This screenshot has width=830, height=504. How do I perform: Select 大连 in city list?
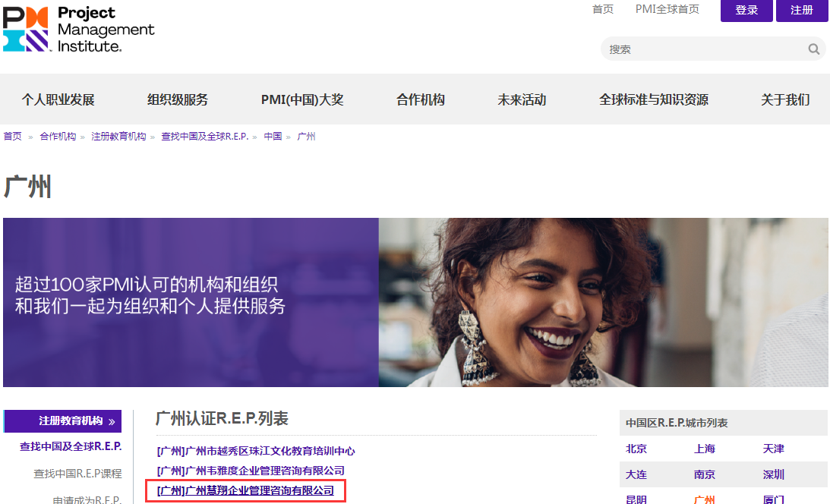pos(636,474)
